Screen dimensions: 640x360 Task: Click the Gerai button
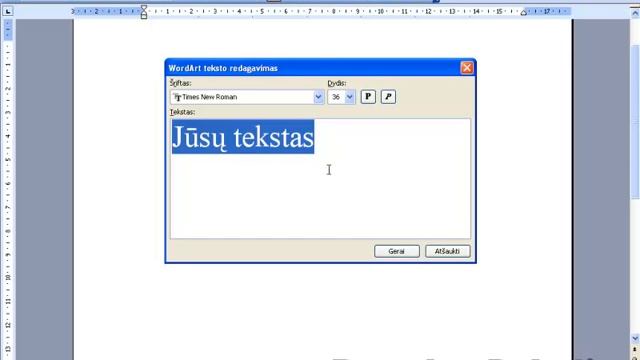tap(396, 251)
